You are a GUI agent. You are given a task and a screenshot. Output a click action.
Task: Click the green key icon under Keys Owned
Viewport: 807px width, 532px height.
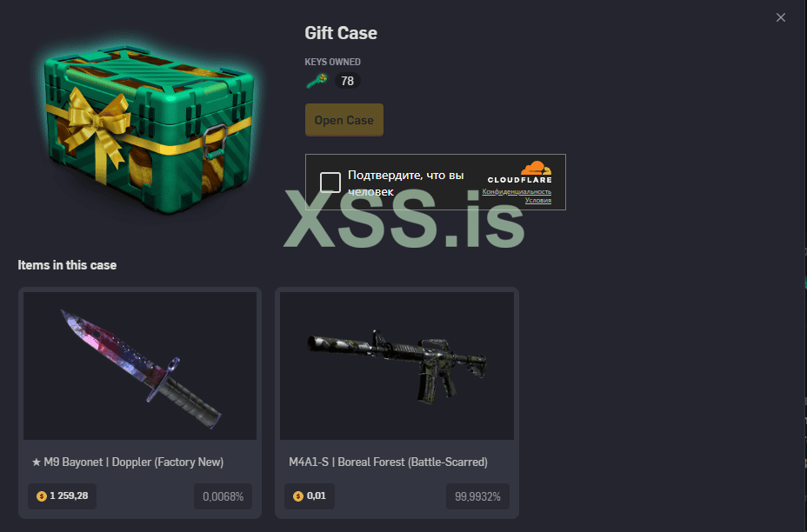[x=317, y=81]
